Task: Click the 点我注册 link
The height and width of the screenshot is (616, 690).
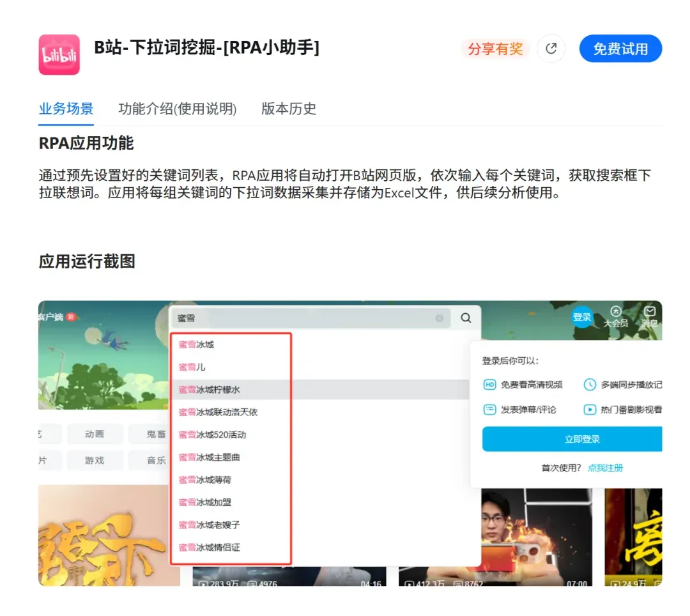Action: coord(605,468)
